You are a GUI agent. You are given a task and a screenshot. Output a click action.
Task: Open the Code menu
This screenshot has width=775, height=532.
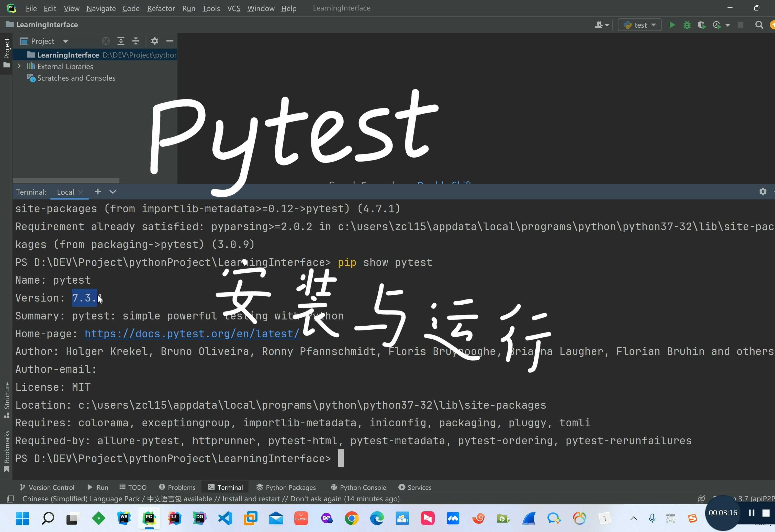click(131, 8)
